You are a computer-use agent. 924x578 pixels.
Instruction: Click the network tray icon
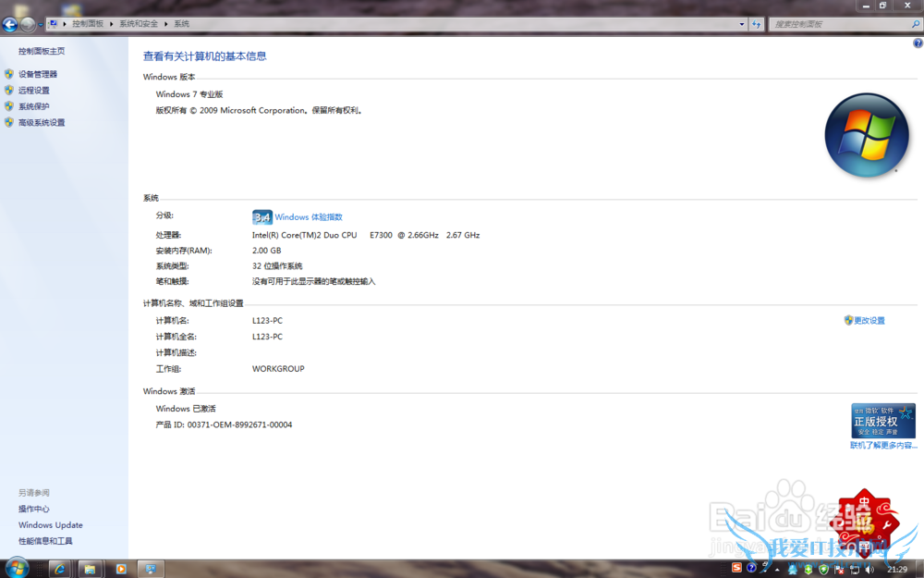(x=855, y=570)
